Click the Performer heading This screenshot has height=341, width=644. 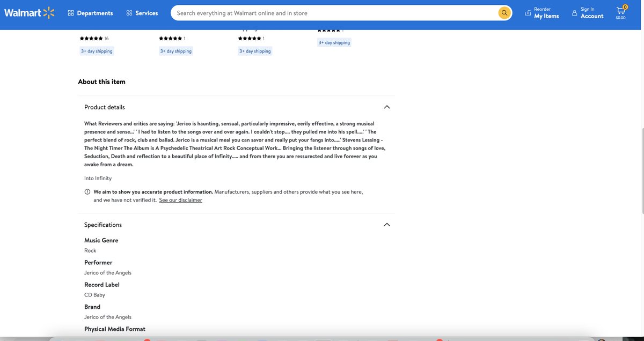[x=98, y=263]
